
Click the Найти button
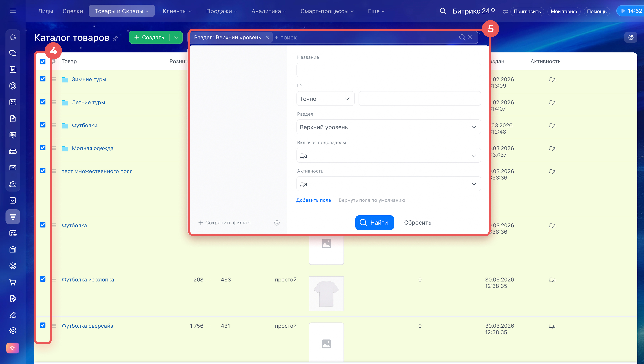(x=374, y=223)
